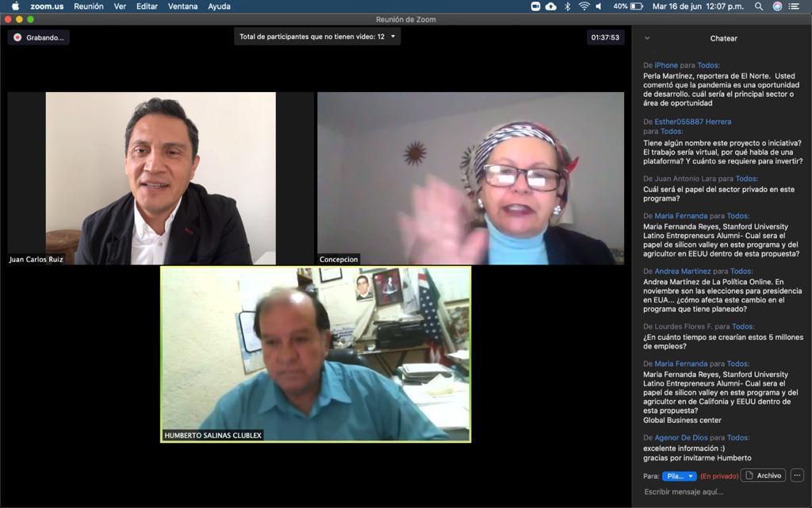Collapse the Chatear panel chevron
The width and height of the screenshot is (812, 508).
click(x=647, y=38)
